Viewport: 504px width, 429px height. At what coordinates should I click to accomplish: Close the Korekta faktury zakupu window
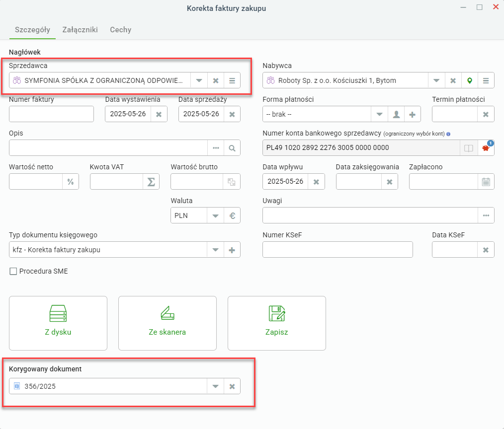[x=496, y=7]
